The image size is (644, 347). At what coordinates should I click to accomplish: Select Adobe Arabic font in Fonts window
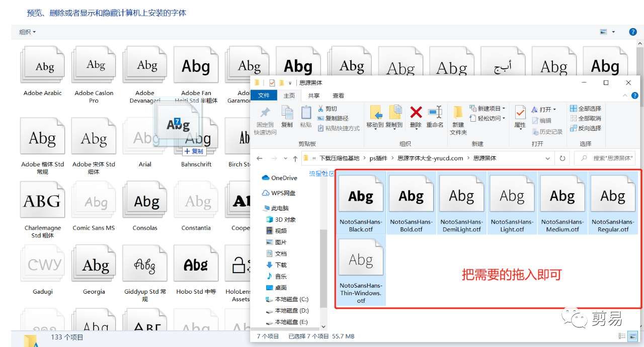click(x=43, y=71)
